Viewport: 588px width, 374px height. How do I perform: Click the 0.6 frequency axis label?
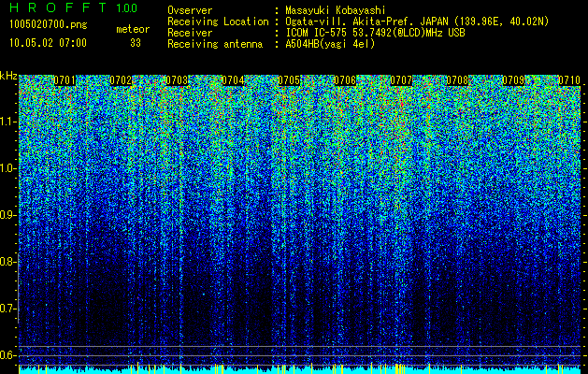pos(7,355)
